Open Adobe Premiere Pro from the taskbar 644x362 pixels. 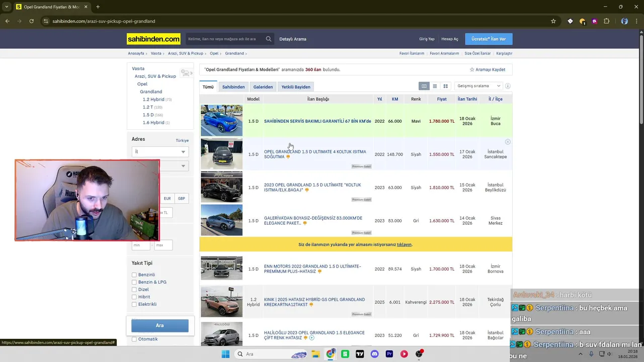[389, 354]
